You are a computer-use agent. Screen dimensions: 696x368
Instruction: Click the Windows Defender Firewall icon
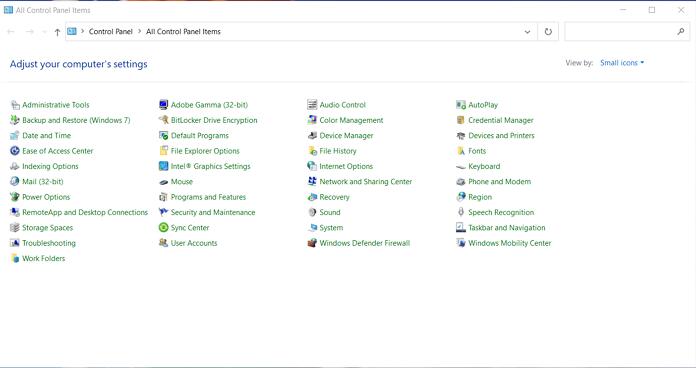[312, 243]
